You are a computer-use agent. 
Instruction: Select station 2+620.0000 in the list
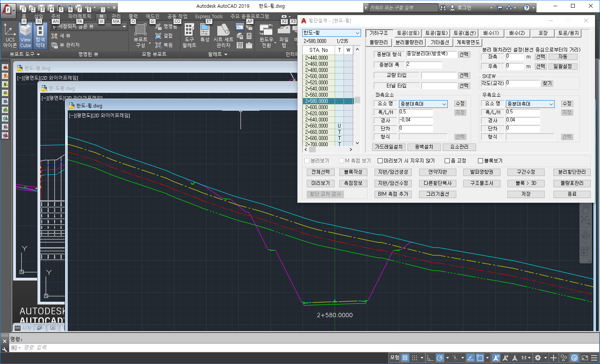317,113
